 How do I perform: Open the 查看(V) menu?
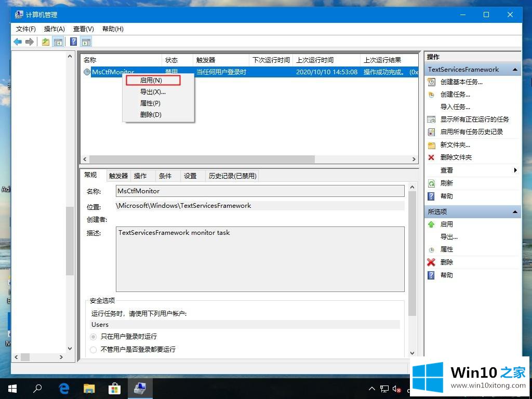tap(84, 29)
